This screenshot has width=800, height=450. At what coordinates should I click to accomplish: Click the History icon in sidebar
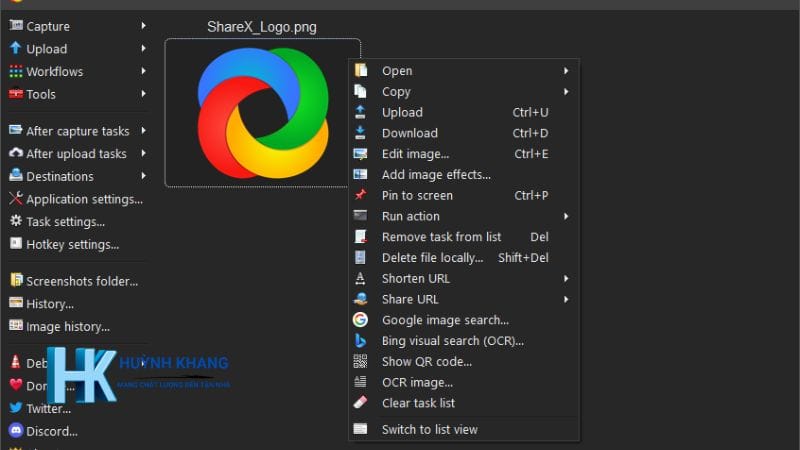[16, 303]
